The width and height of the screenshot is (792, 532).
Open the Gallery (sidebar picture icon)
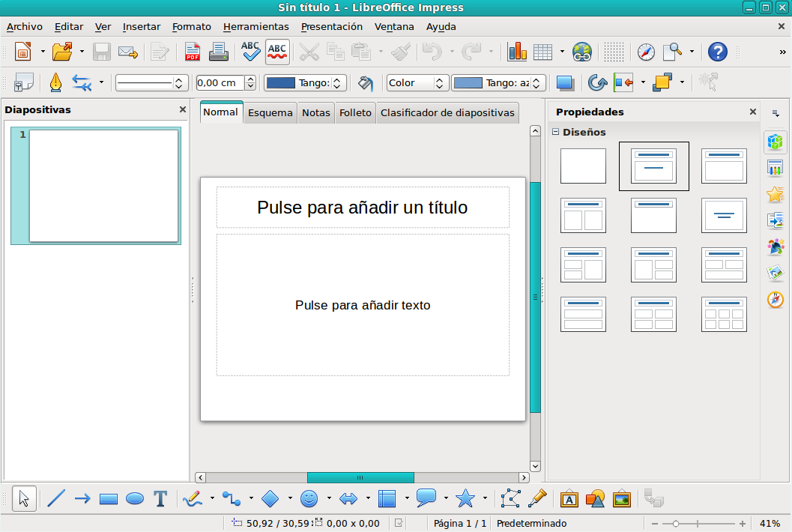click(x=776, y=273)
